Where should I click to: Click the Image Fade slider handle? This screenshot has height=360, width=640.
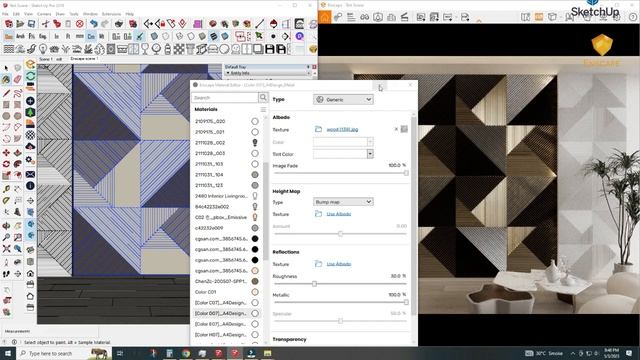click(406, 173)
